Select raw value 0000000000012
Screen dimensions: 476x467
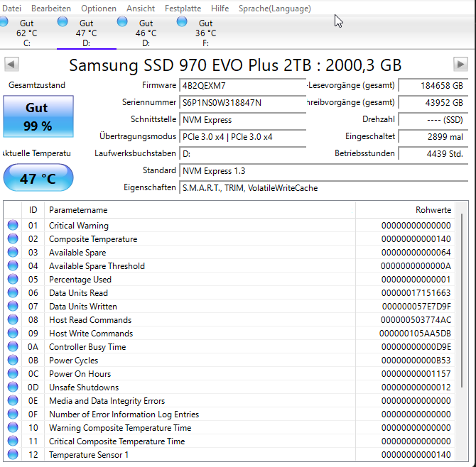pos(416,388)
